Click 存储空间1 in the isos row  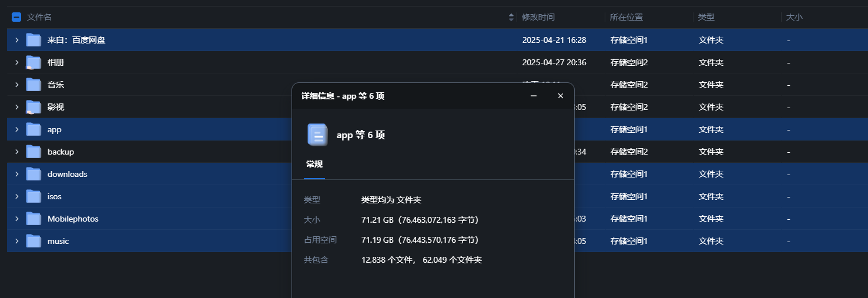[x=629, y=196]
